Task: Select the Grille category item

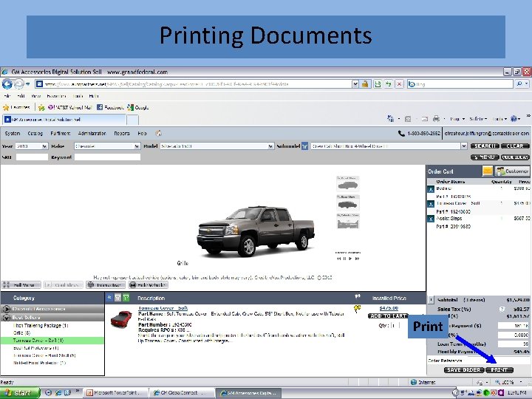Action: coord(21,332)
